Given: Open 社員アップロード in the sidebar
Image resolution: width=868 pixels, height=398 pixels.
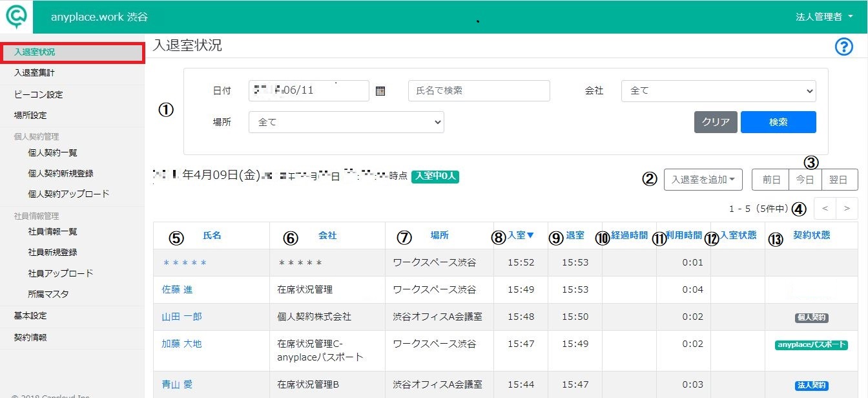Looking at the screenshot, I should tap(61, 273).
